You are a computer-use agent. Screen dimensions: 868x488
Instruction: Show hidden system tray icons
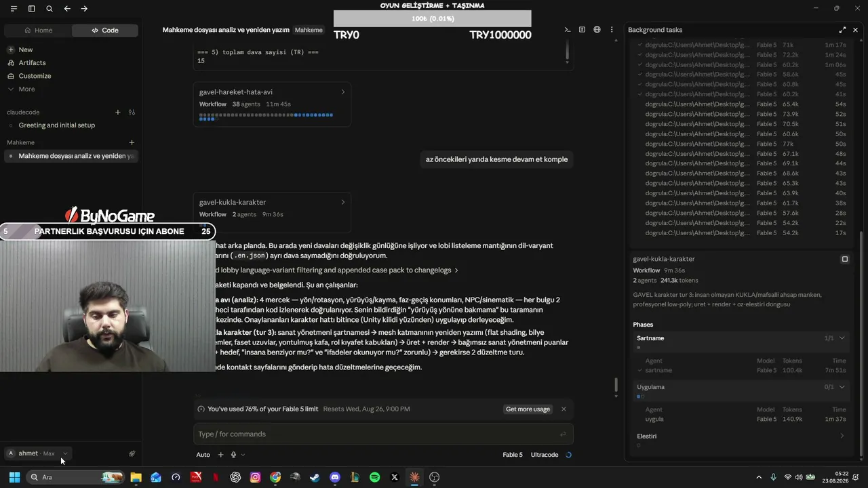point(759,477)
